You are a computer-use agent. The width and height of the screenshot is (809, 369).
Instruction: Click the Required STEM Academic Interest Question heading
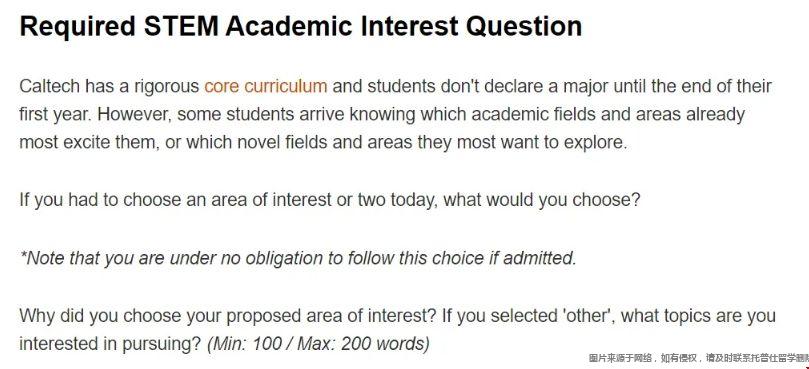301,26
